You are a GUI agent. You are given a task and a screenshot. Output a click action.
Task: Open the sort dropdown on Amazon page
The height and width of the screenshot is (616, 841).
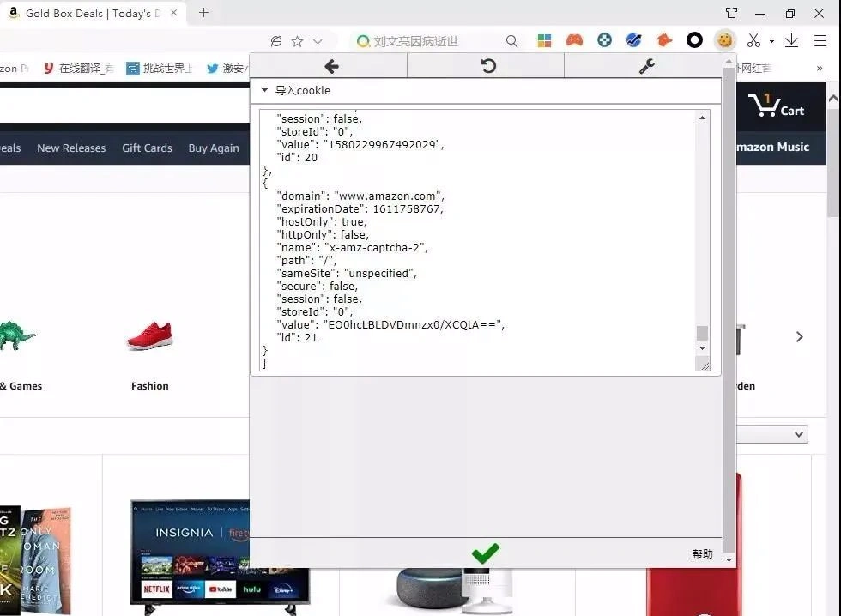pos(771,434)
